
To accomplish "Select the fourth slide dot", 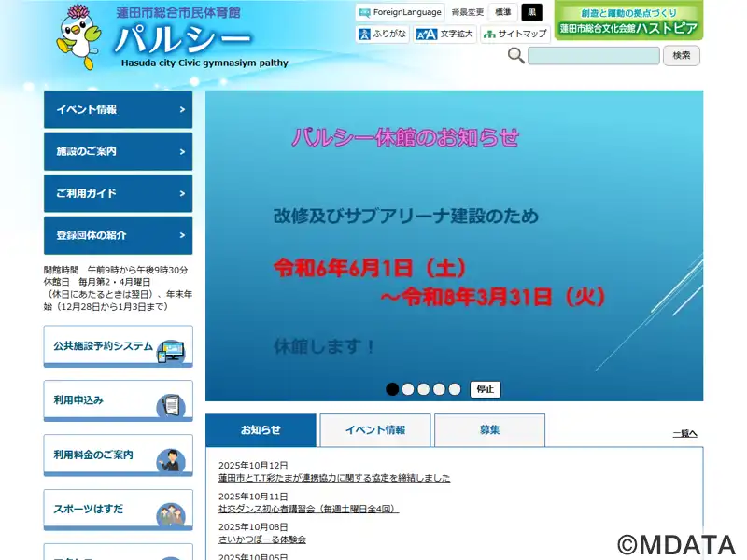I will pyautogui.click(x=439, y=389).
